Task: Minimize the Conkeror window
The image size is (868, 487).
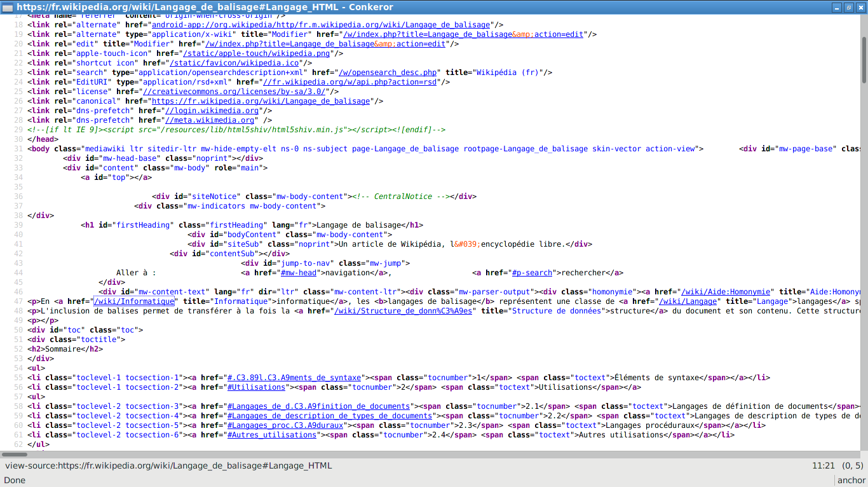Action: (837, 7)
